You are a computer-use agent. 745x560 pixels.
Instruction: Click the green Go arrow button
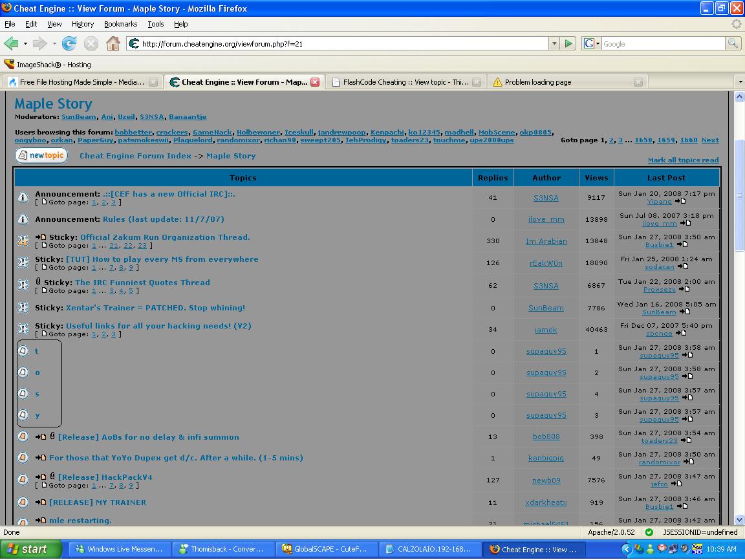[x=568, y=44]
